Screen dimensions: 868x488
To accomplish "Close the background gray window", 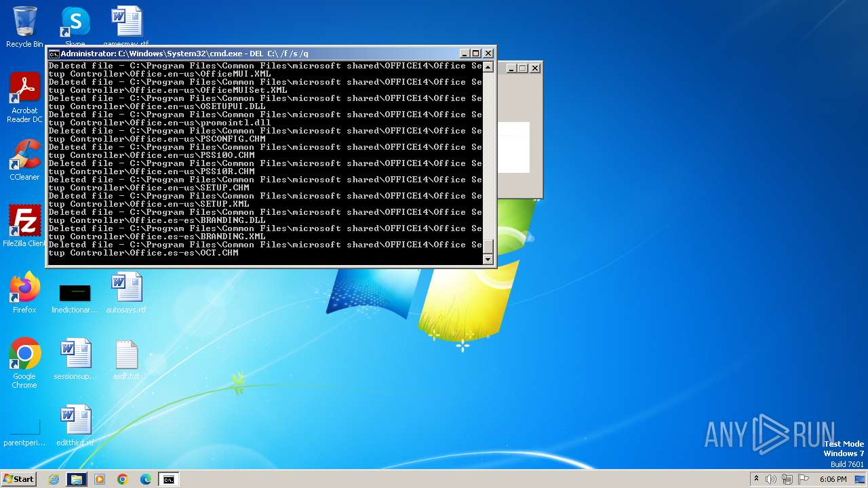I will click(535, 68).
